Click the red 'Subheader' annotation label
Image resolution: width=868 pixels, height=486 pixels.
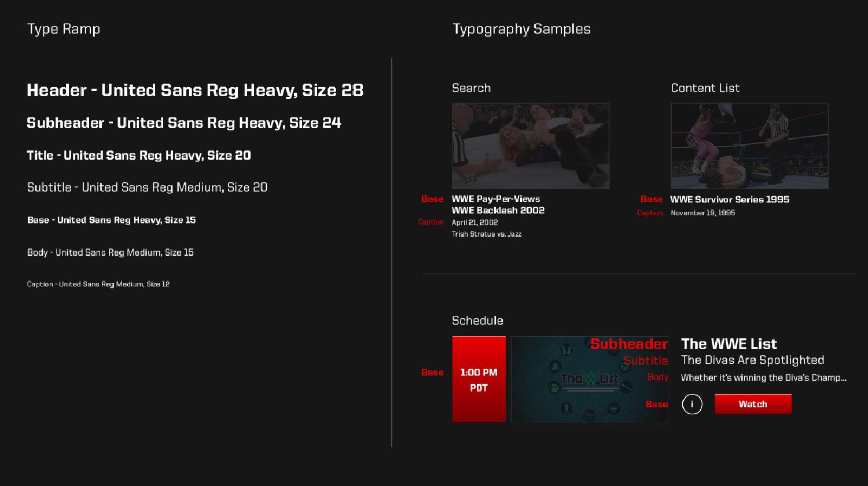[629, 344]
